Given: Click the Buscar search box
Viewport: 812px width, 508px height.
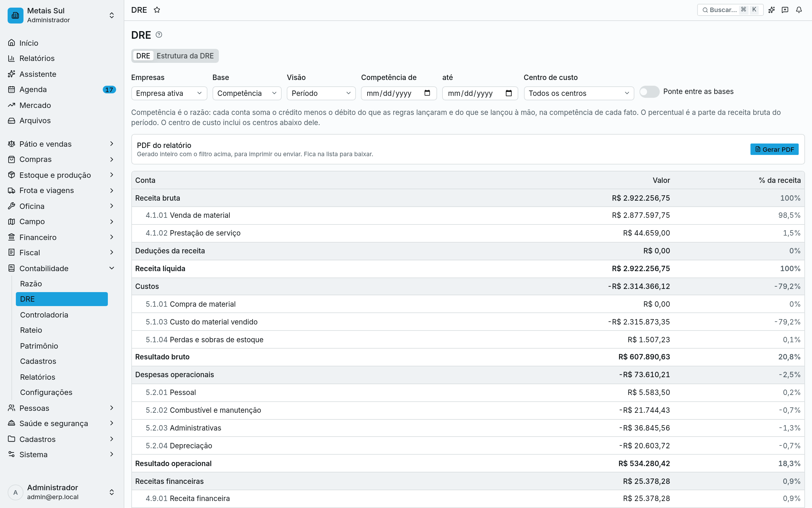Looking at the screenshot, I should pos(730,10).
